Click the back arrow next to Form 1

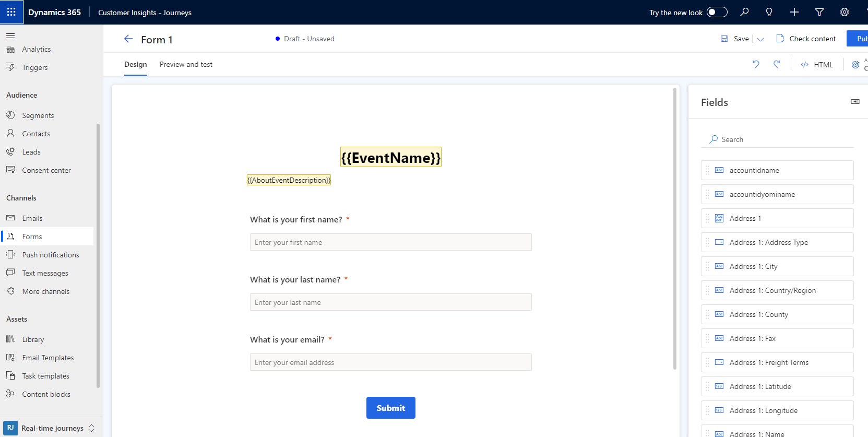128,39
